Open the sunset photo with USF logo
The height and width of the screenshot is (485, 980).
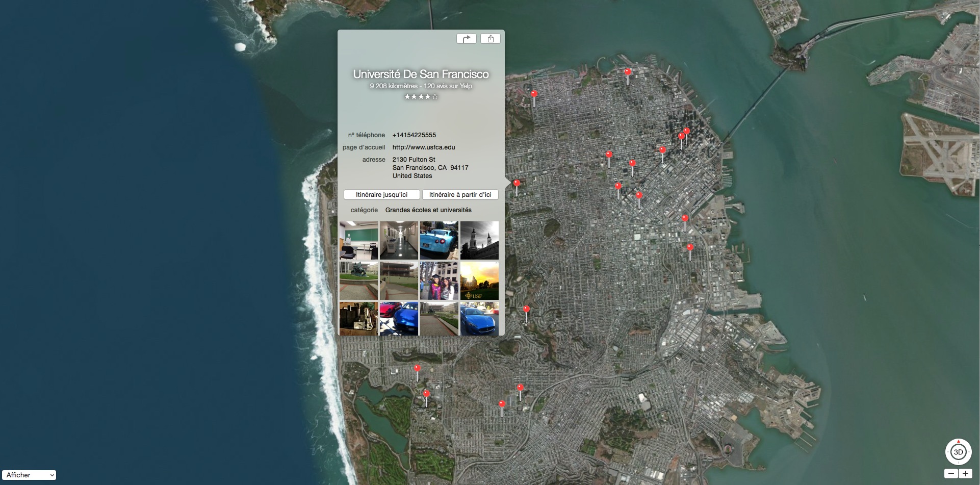pos(479,281)
